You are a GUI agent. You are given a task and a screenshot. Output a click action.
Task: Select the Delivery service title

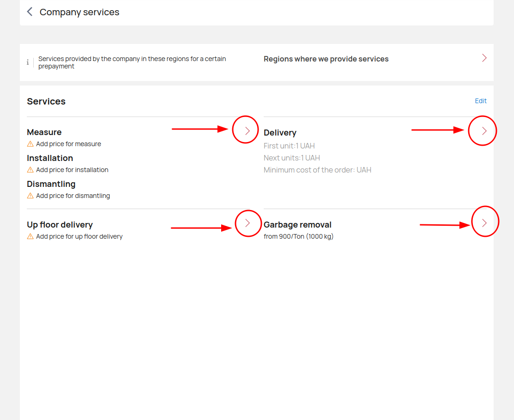coord(280,132)
